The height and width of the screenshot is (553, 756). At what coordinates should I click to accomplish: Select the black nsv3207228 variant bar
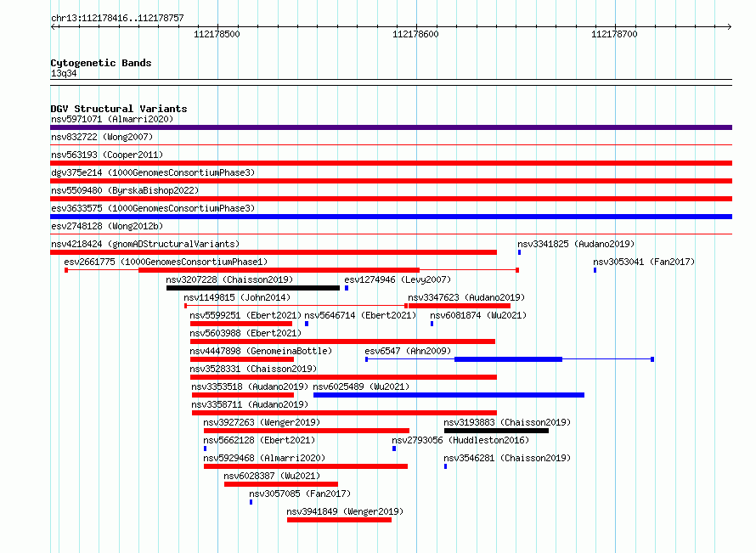pyautogui.click(x=253, y=288)
